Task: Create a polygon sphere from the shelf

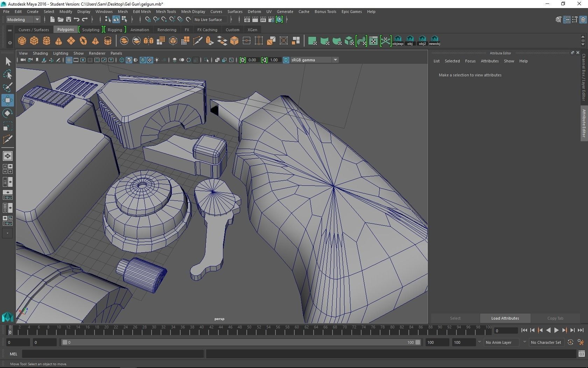Action: click(22, 41)
